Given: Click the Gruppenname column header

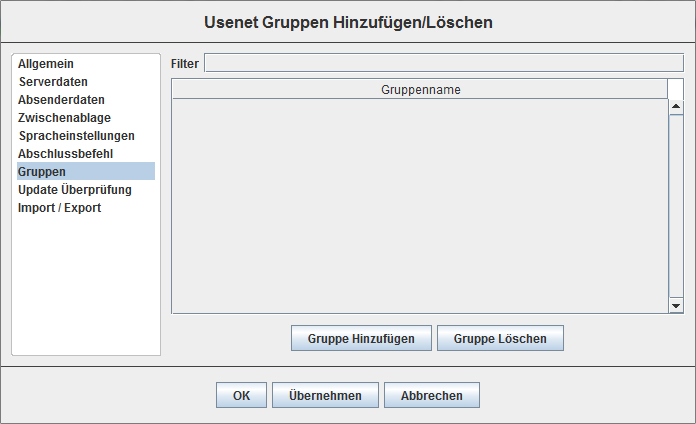Looking at the screenshot, I should coord(420,90).
